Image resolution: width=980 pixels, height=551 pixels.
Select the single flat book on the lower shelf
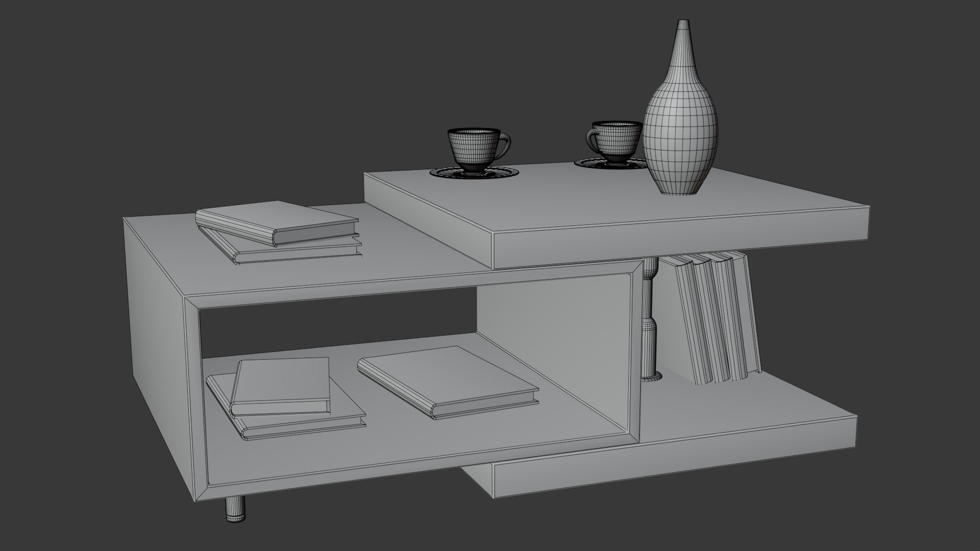[x=448, y=382]
